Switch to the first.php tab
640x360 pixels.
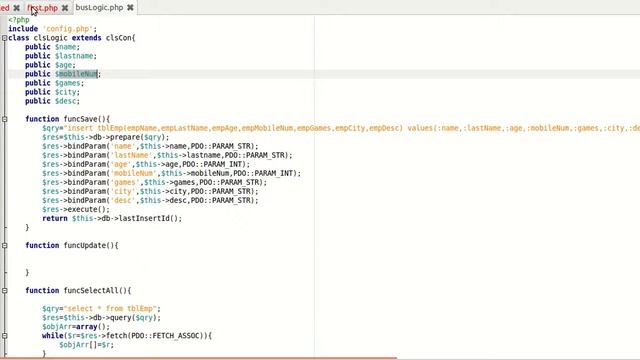43,8
